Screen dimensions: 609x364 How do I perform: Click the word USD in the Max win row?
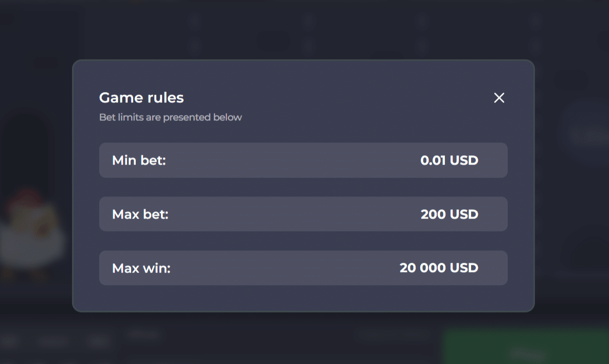[464, 268]
